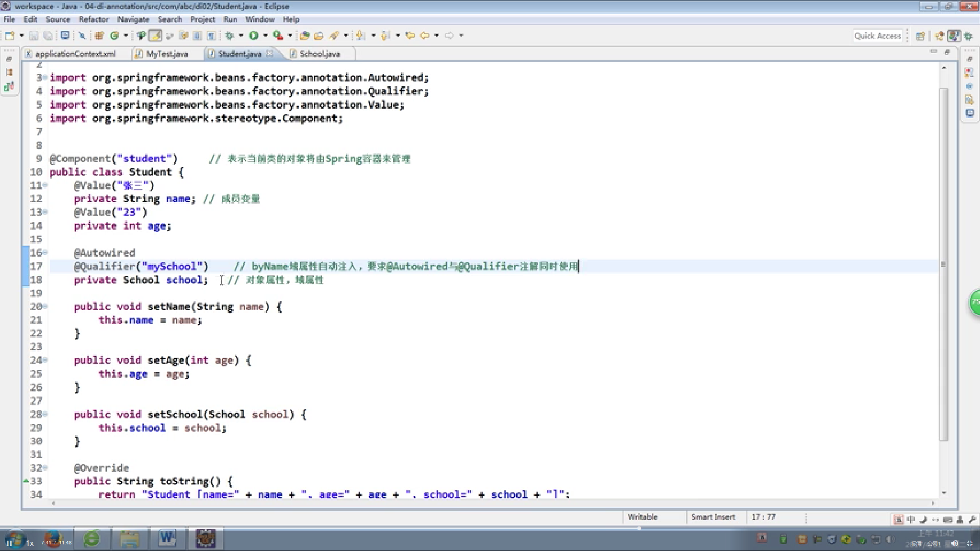Select the active Java perspective icon
Viewport: 980px width, 551px height.
[x=953, y=36]
